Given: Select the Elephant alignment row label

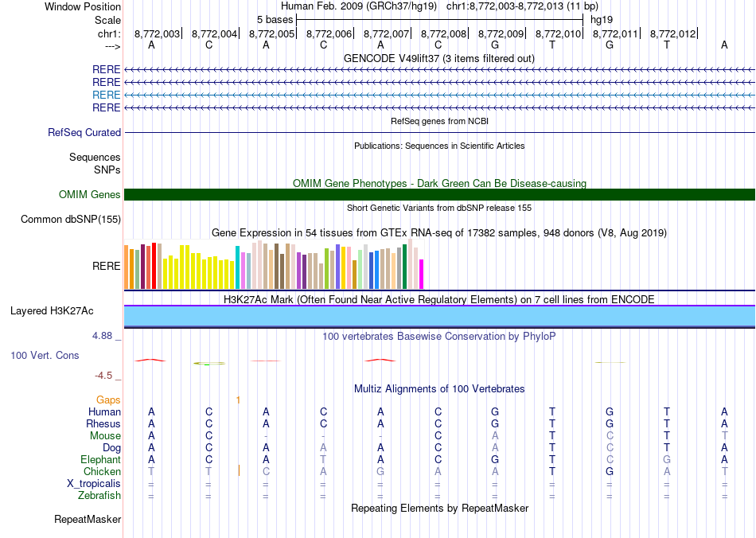Looking at the screenshot, I should coord(100,459).
